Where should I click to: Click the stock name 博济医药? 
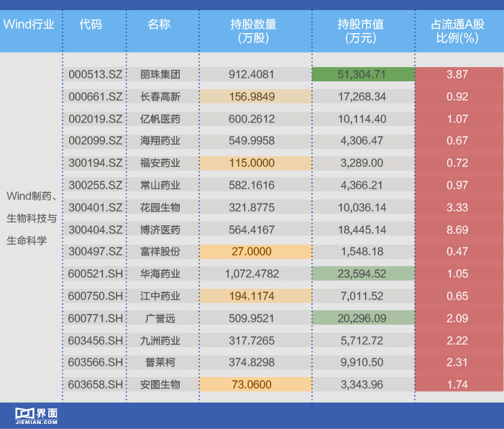point(160,230)
